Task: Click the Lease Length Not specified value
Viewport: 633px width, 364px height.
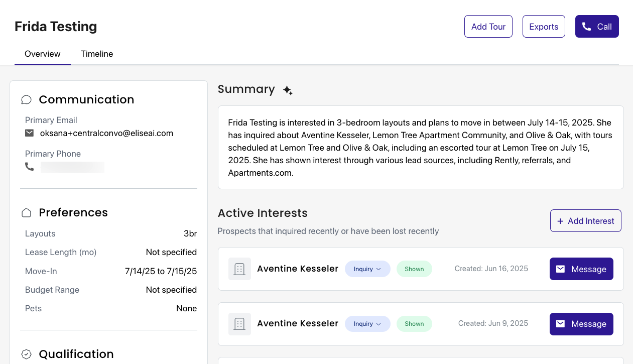Action: point(171,252)
